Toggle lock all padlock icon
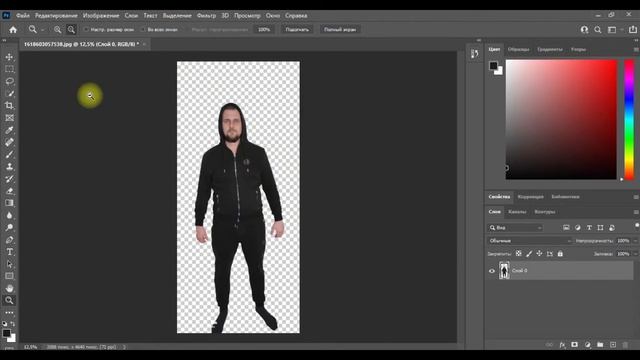Screen dimensions: 640x360 point(560,254)
